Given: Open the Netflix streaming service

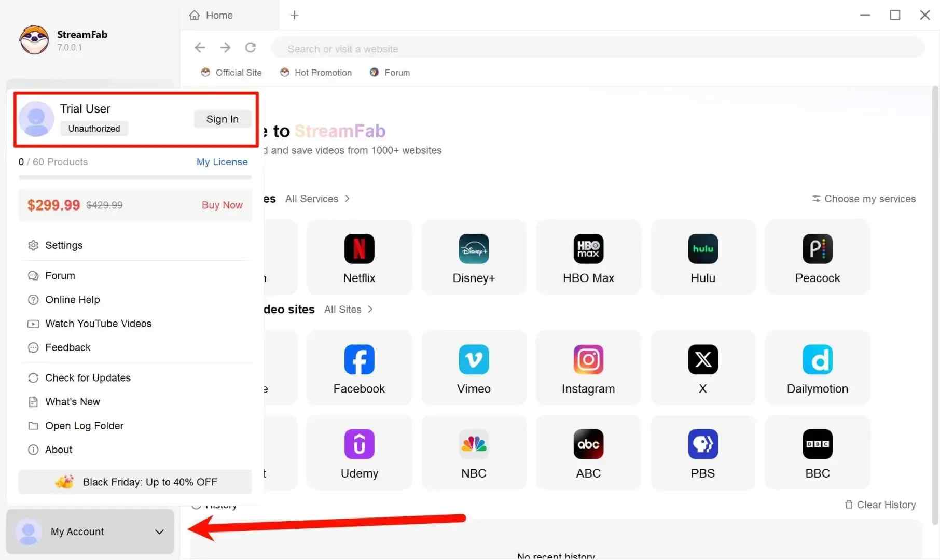Looking at the screenshot, I should [x=359, y=257].
